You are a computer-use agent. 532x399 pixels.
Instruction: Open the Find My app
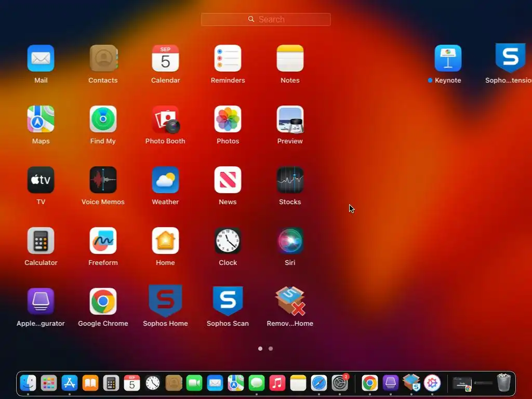pyautogui.click(x=103, y=119)
